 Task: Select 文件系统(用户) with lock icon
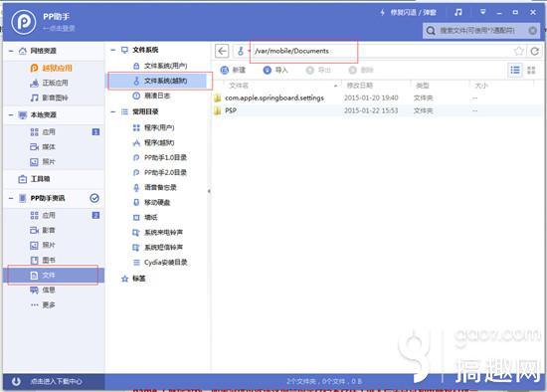[x=160, y=66]
